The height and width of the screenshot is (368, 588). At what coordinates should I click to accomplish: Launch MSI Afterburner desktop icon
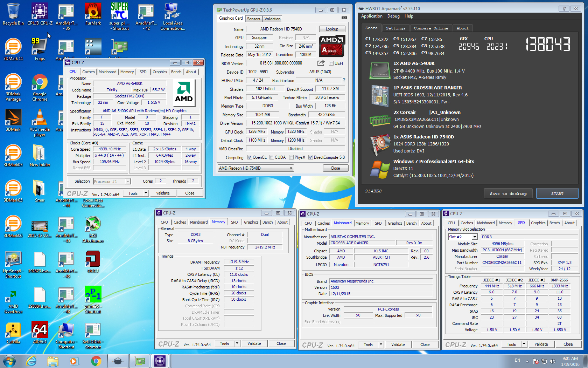pyautogui.click(x=93, y=229)
